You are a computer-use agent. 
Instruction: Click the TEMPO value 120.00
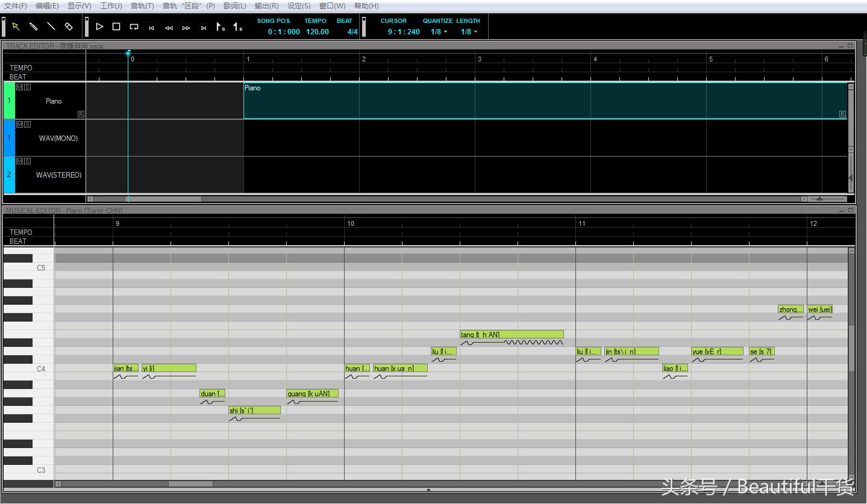pos(317,32)
